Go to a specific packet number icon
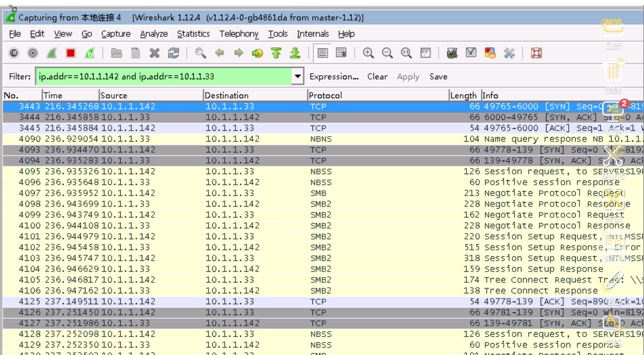Screen dimensions: 644x355 pyautogui.click(x=257, y=53)
